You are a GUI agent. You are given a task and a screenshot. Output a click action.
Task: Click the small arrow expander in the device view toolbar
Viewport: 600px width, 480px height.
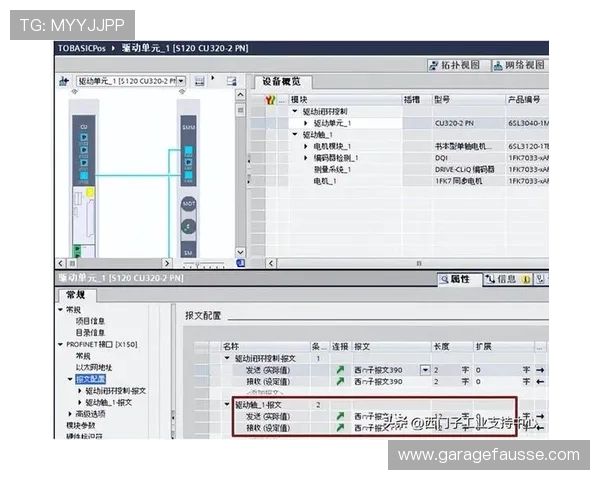tap(213, 78)
